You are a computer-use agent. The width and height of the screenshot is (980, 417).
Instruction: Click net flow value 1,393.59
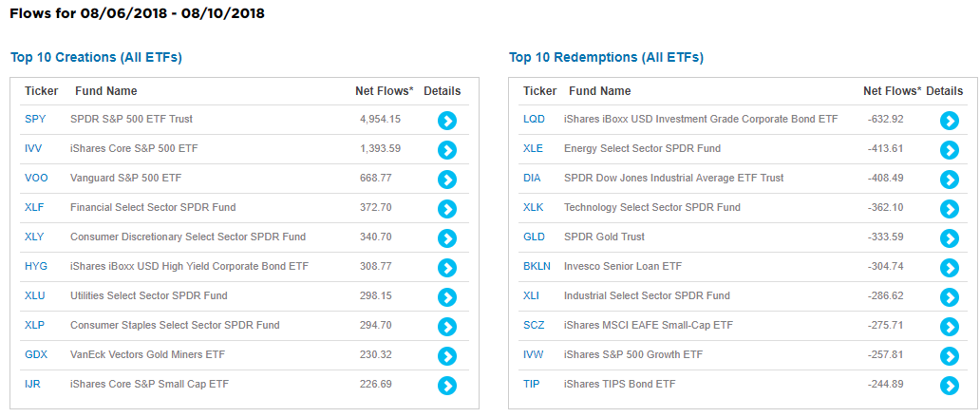[380, 148]
